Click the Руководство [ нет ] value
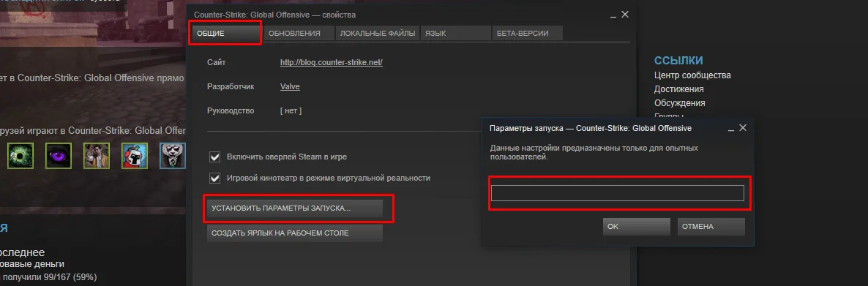The image size is (868, 286). coord(291,110)
